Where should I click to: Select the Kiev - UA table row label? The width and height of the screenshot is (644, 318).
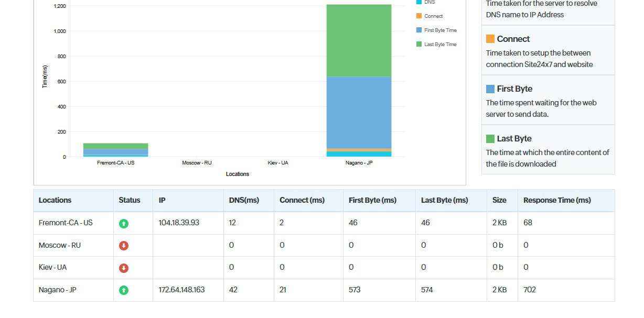(53, 267)
